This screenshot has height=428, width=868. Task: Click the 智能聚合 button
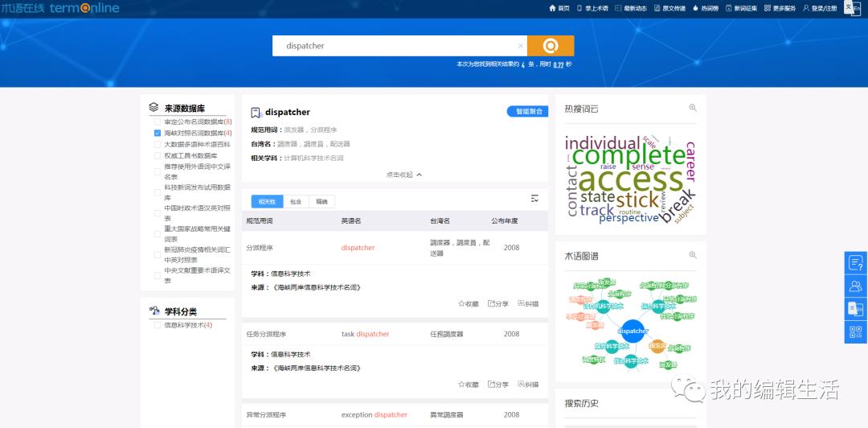coord(527,112)
